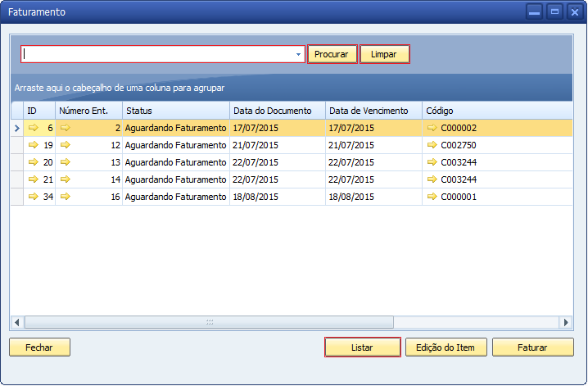Image resolution: width=588 pixels, height=386 pixels.
Task: Follow link arrow for code C003244 in row 20
Action: (x=432, y=162)
